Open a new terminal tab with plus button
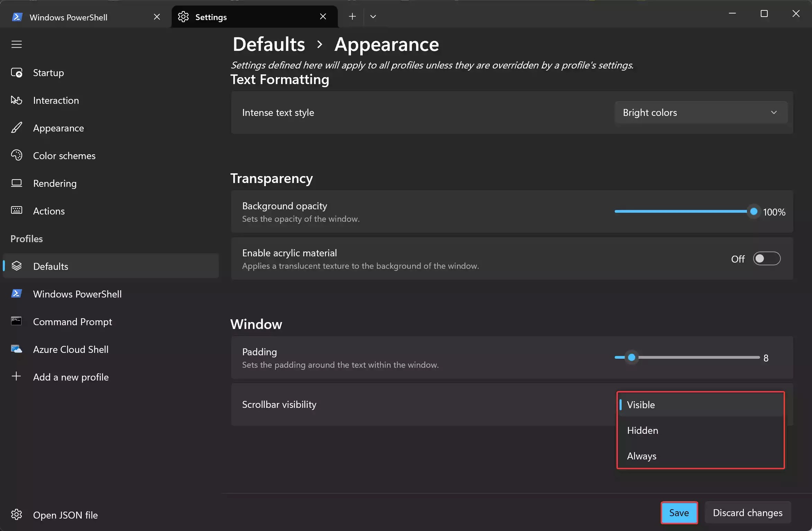 [352, 16]
